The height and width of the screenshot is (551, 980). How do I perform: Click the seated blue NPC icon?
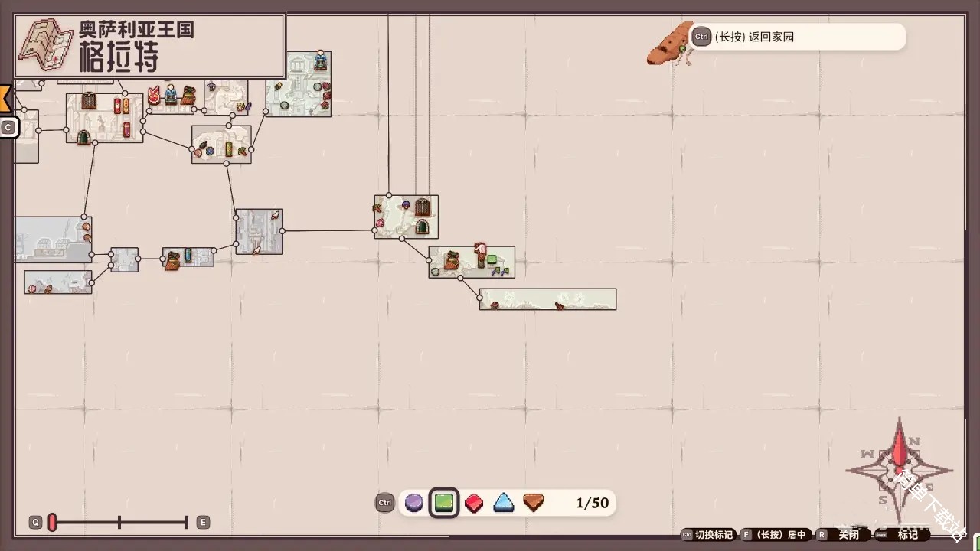tap(170, 94)
